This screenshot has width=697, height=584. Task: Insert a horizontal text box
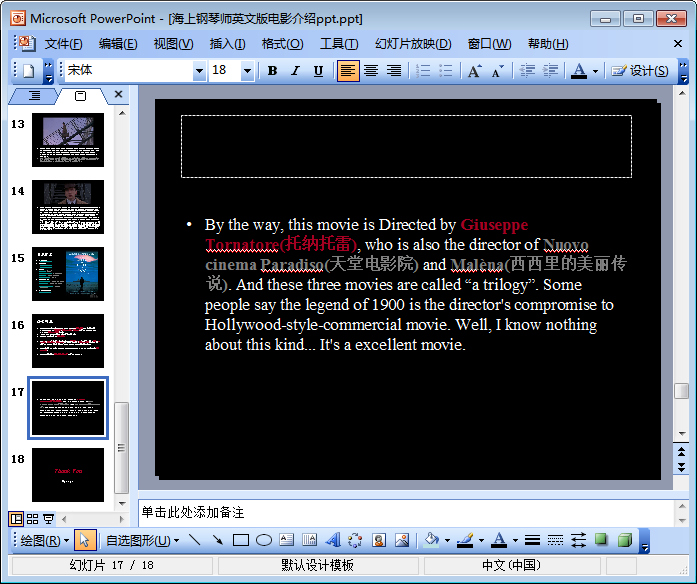[287, 540]
